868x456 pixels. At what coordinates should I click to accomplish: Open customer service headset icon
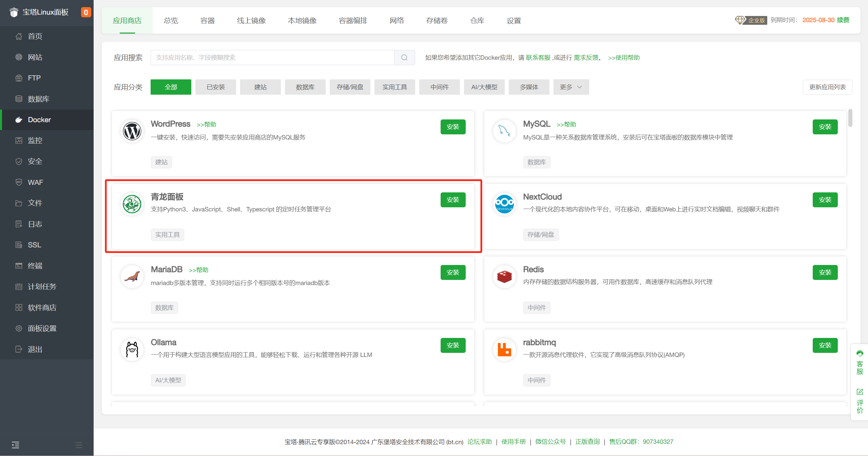(x=859, y=354)
